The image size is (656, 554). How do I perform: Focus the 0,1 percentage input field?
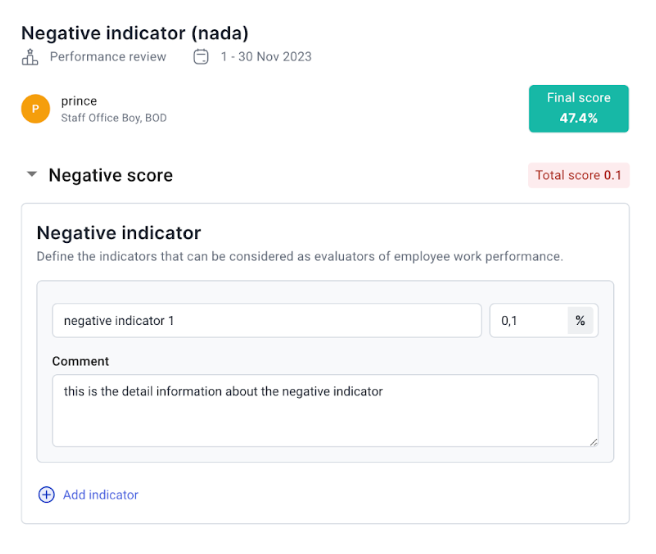coord(528,321)
